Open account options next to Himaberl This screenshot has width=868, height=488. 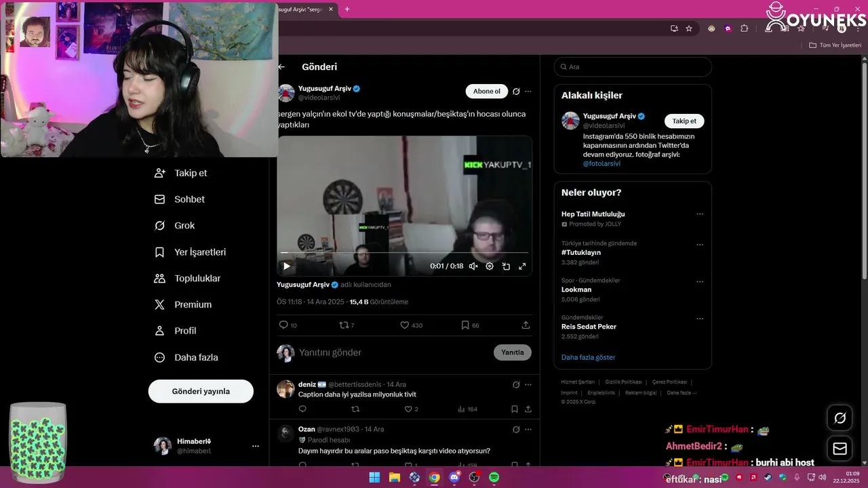(x=256, y=446)
